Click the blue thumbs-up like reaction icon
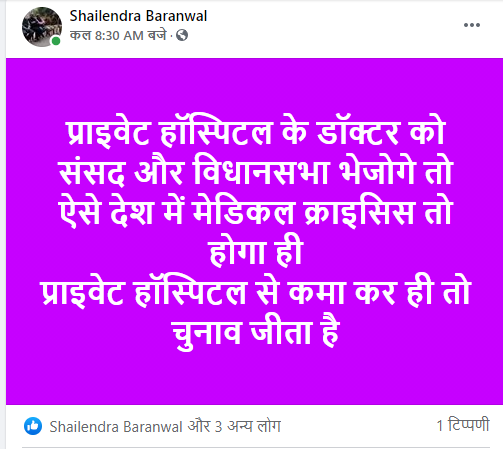503x449 pixels. point(33,426)
